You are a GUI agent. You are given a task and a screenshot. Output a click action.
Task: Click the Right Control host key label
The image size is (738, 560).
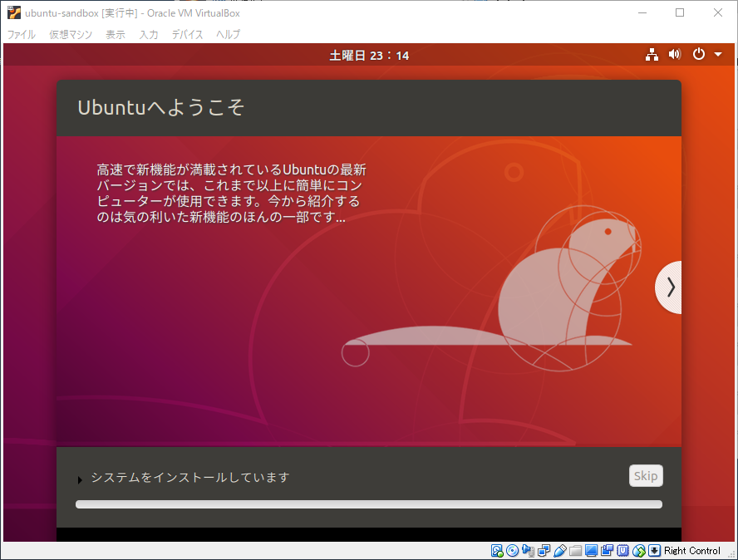pos(691,551)
